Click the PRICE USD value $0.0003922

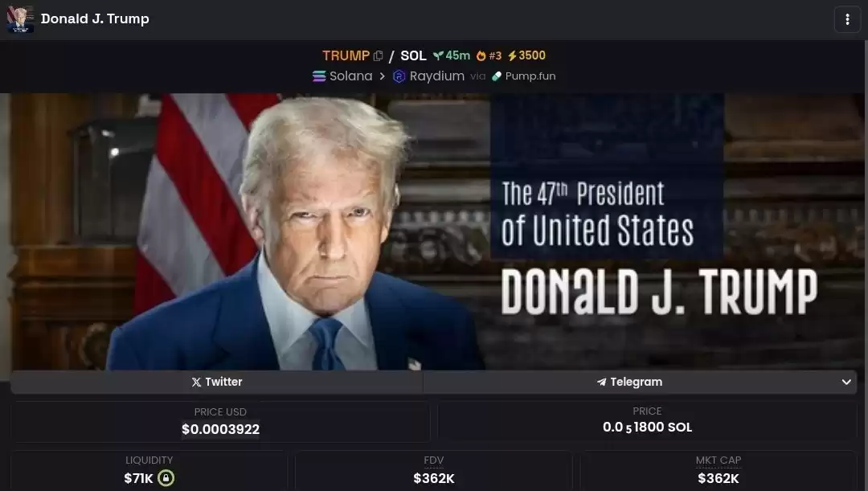pyautogui.click(x=220, y=429)
